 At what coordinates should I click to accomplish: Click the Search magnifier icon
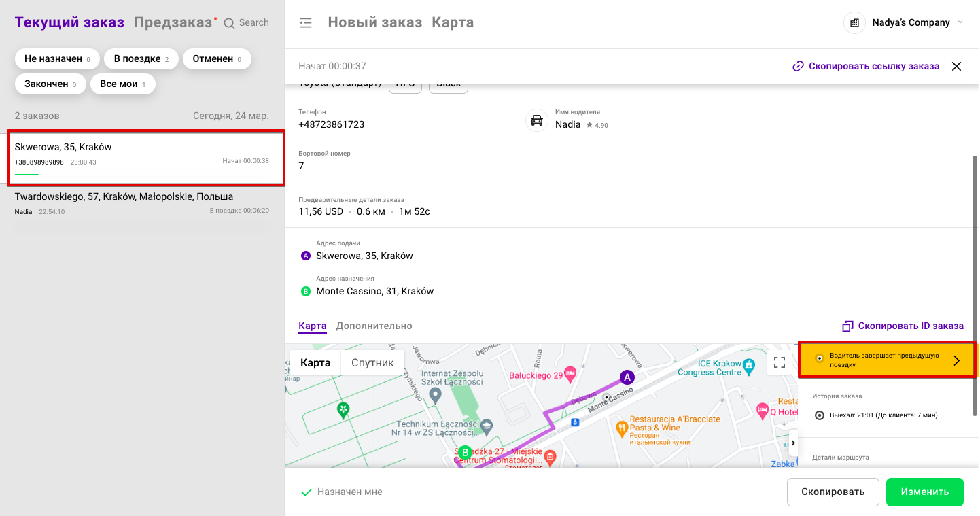tap(230, 23)
